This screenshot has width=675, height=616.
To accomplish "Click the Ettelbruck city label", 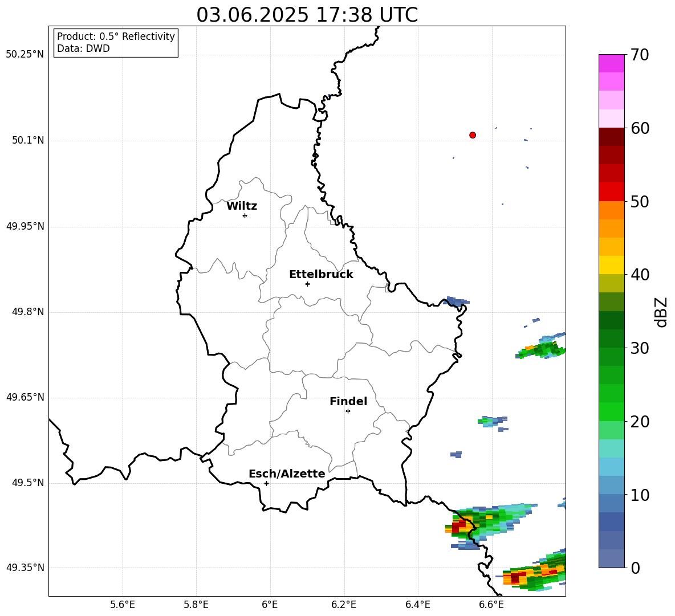I will point(321,275).
